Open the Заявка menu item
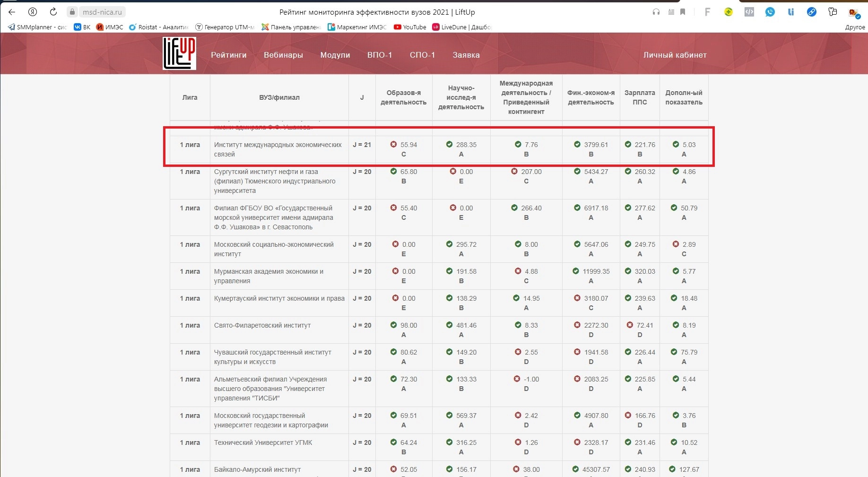Image resolution: width=868 pixels, height=477 pixels. tap(466, 55)
